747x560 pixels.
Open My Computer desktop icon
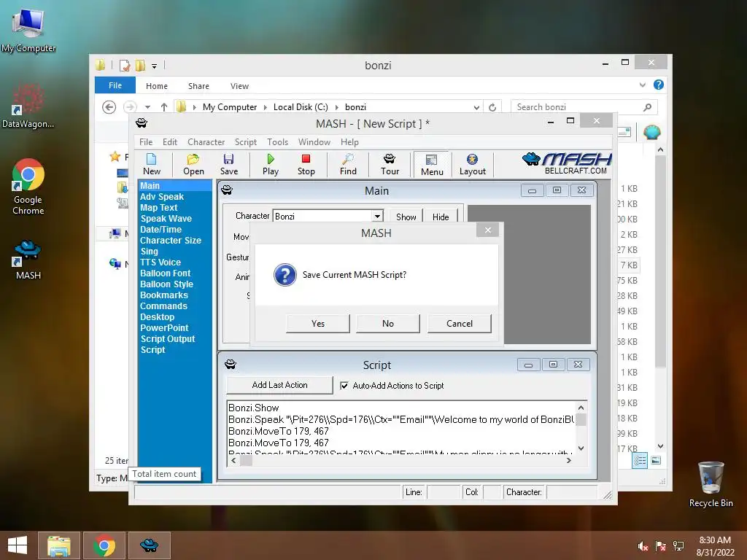tap(28, 30)
